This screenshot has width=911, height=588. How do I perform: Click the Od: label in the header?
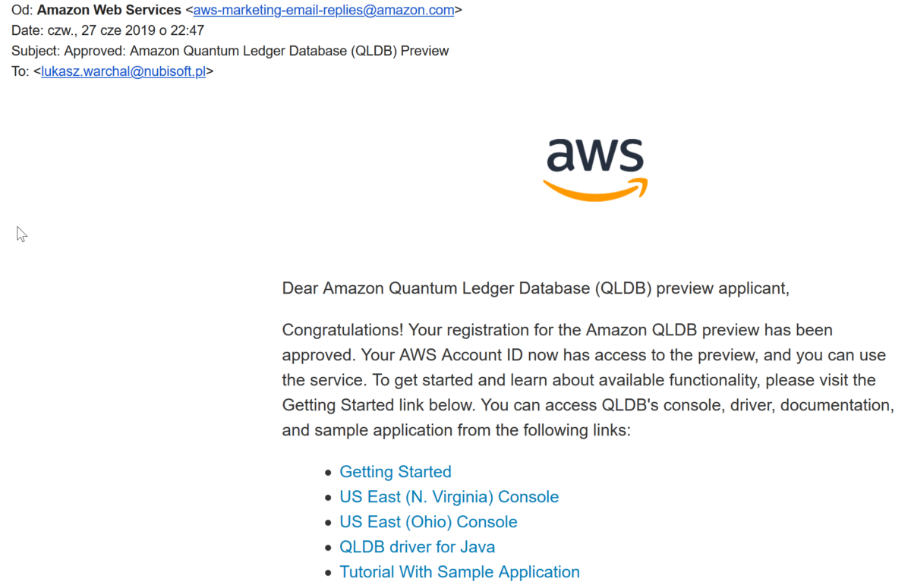pos(22,11)
